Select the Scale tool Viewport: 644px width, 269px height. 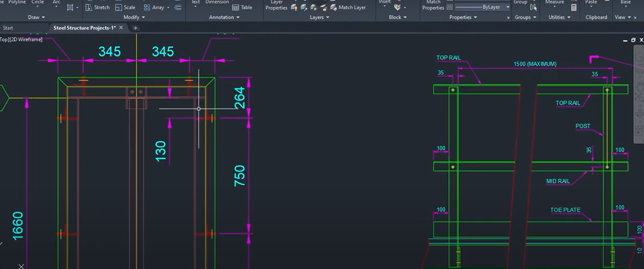tap(125, 7)
